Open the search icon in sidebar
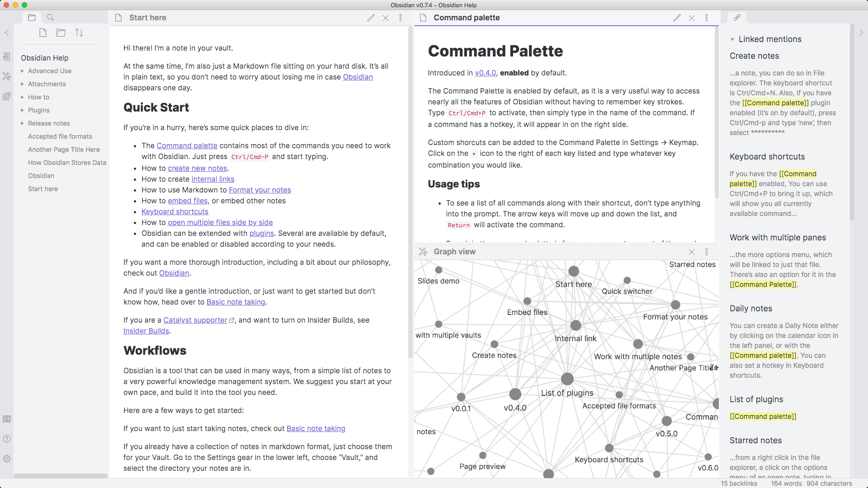Image resolution: width=868 pixels, height=488 pixels. (x=51, y=16)
